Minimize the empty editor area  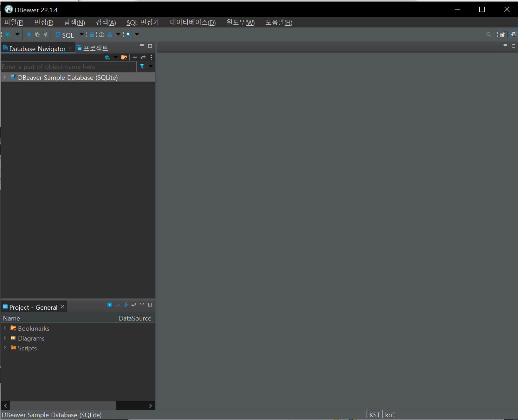(505, 45)
